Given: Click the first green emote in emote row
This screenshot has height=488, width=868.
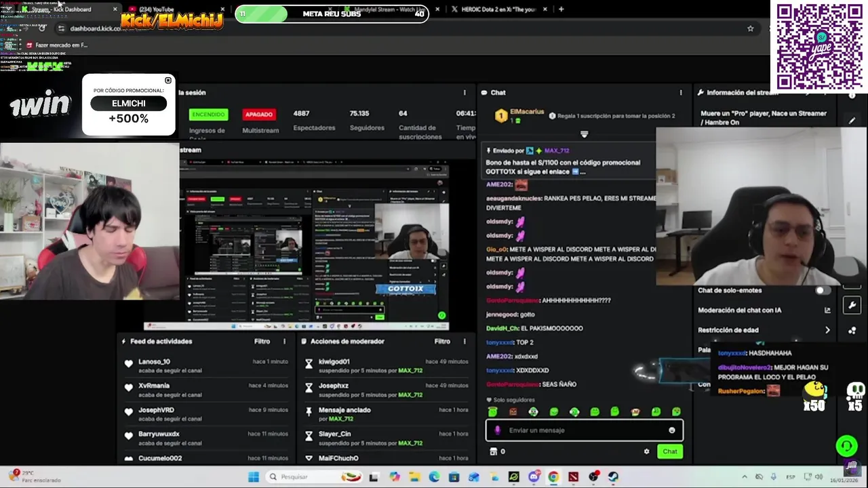Looking at the screenshot, I should pyautogui.click(x=493, y=411).
